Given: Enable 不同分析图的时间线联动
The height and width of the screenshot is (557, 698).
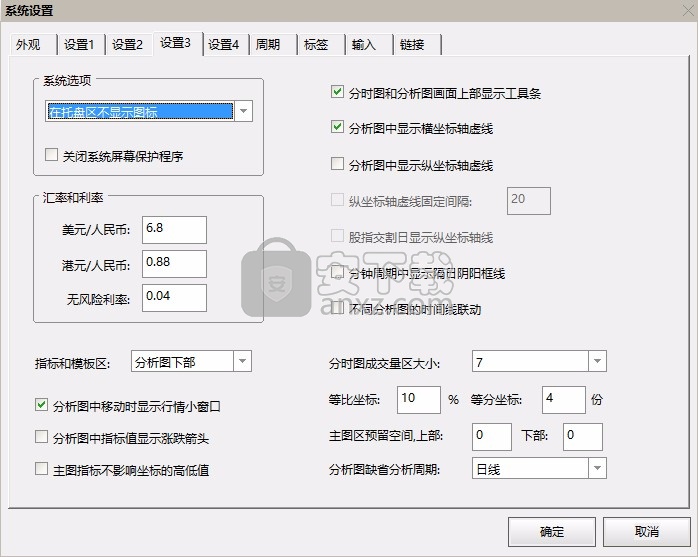Looking at the screenshot, I should click(x=337, y=308).
